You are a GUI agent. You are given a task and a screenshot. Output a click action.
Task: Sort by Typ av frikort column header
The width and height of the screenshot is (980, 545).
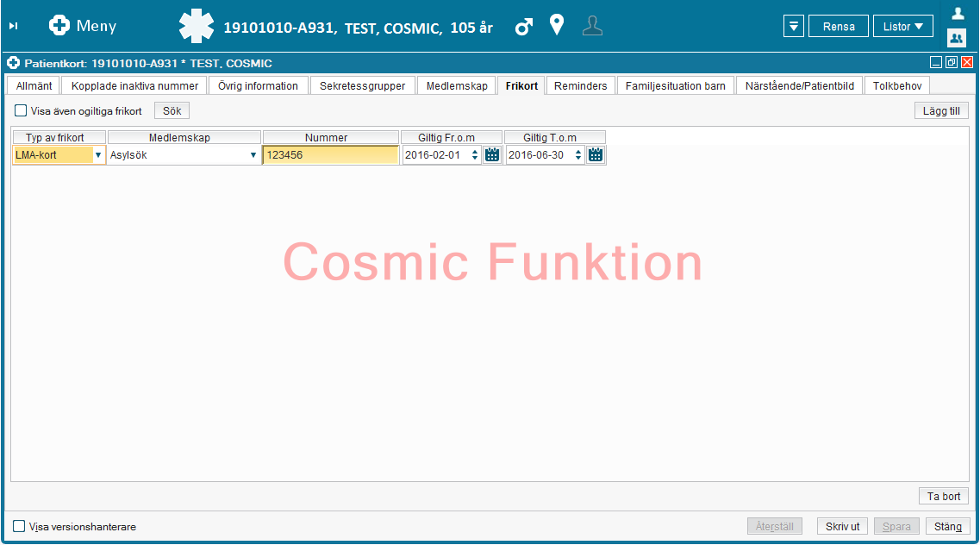pyautogui.click(x=59, y=137)
